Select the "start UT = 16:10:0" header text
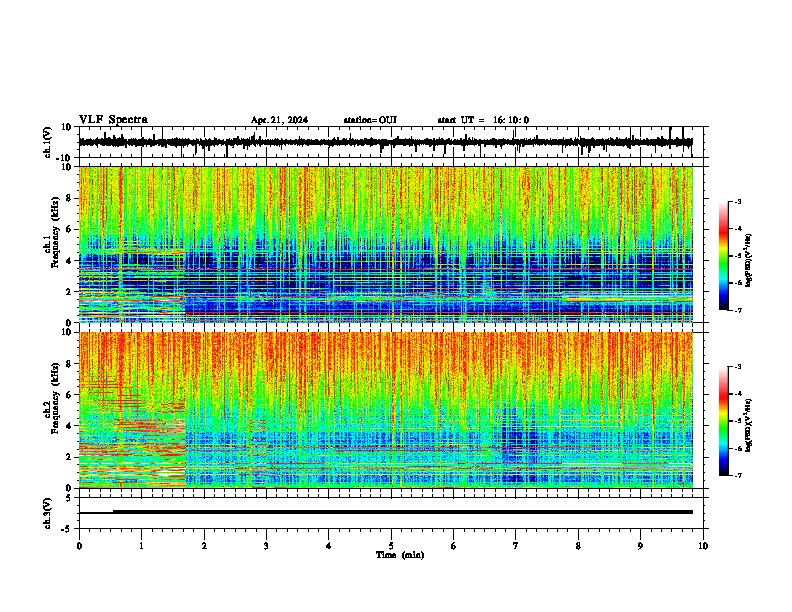This screenshot has width=792, height=612. [x=483, y=120]
